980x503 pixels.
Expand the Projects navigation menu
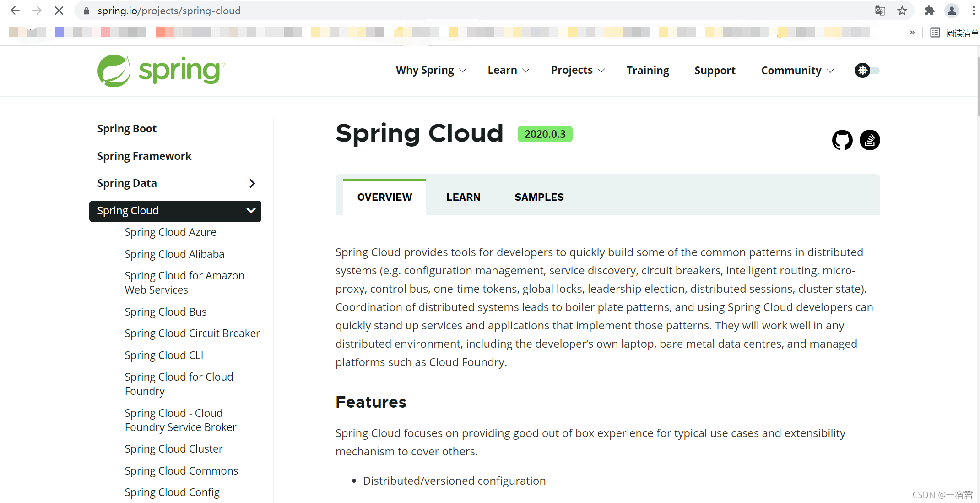pos(578,71)
